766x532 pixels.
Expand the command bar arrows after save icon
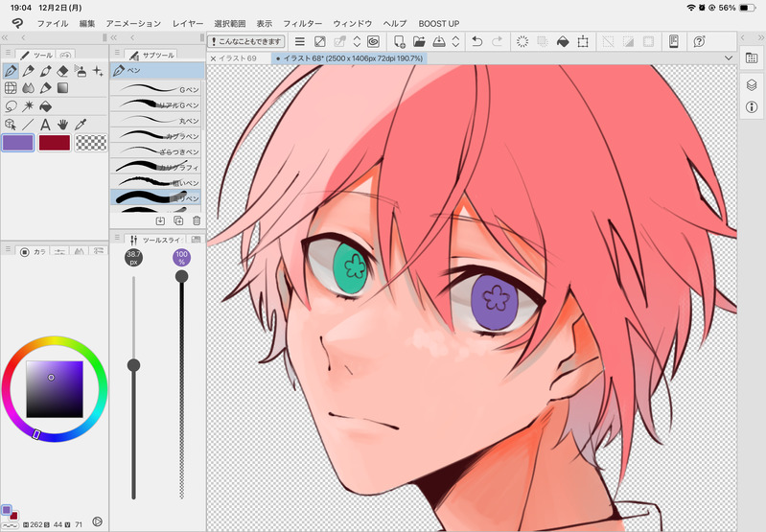click(455, 41)
